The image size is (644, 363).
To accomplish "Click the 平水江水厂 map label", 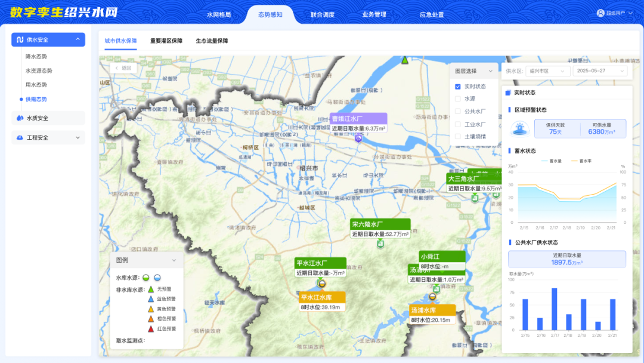I will tap(320, 267).
